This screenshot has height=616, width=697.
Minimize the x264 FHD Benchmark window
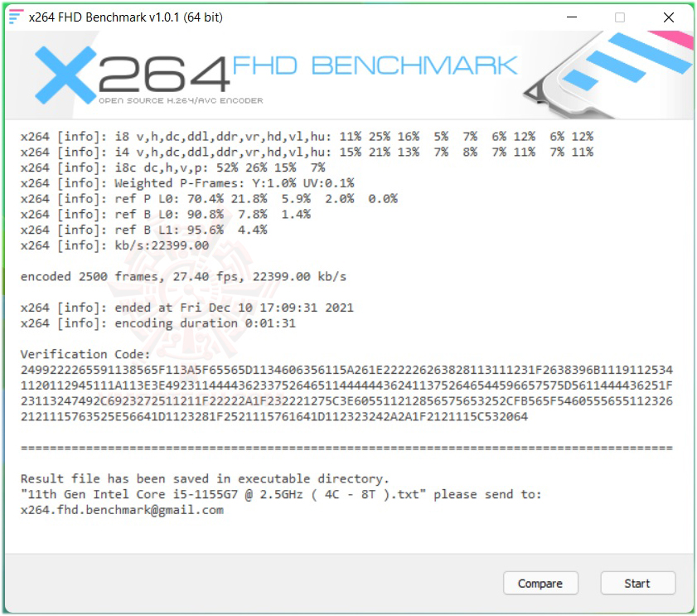click(572, 17)
